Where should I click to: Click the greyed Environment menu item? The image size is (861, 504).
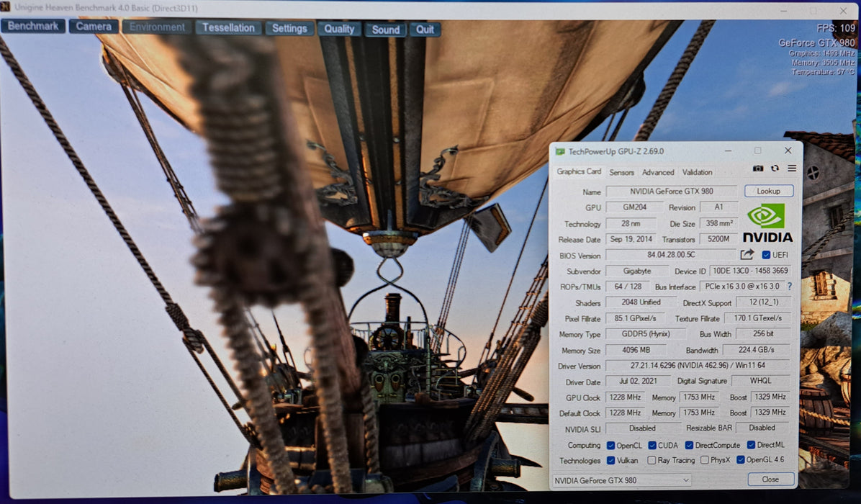[156, 27]
